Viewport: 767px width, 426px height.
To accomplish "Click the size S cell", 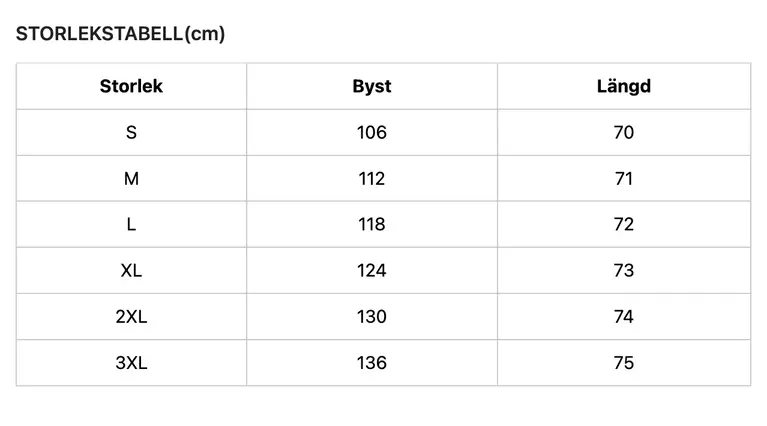I will pos(131,133).
